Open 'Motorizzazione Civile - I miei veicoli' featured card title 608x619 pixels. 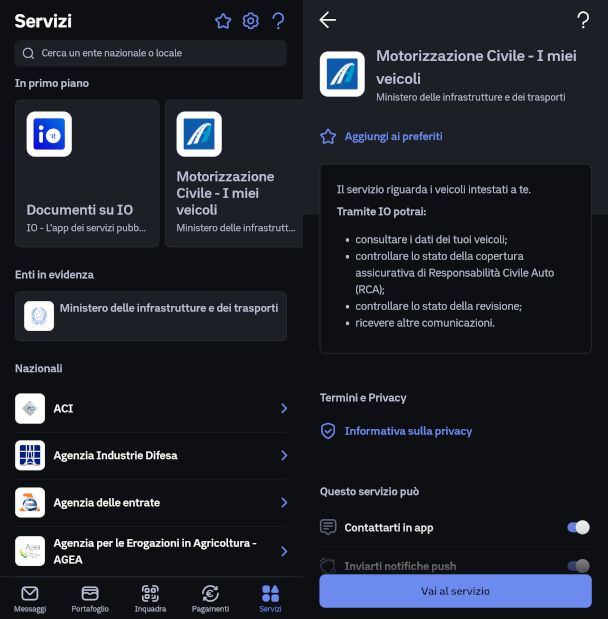pyautogui.click(x=225, y=193)
